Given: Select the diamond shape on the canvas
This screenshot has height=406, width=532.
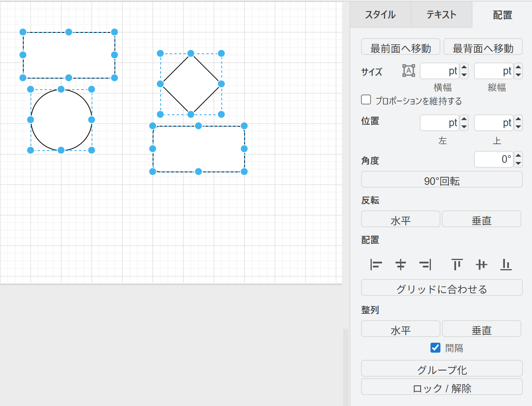Looking at the screenshot, I should pos(191,84).
